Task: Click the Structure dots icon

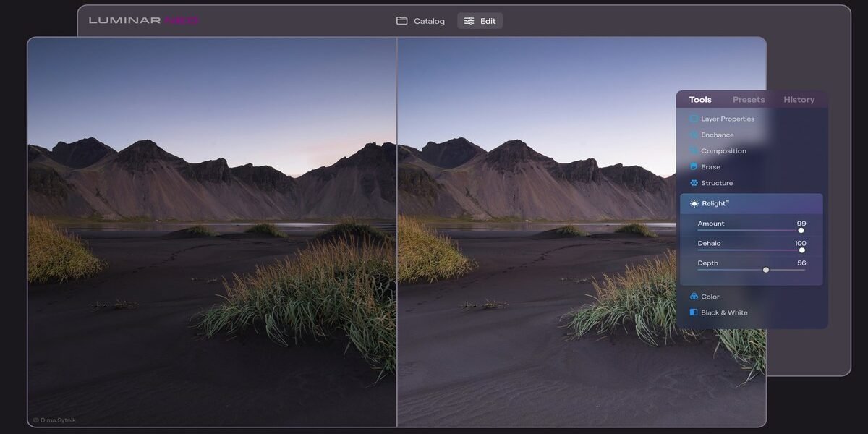Action: coord(694,183)
